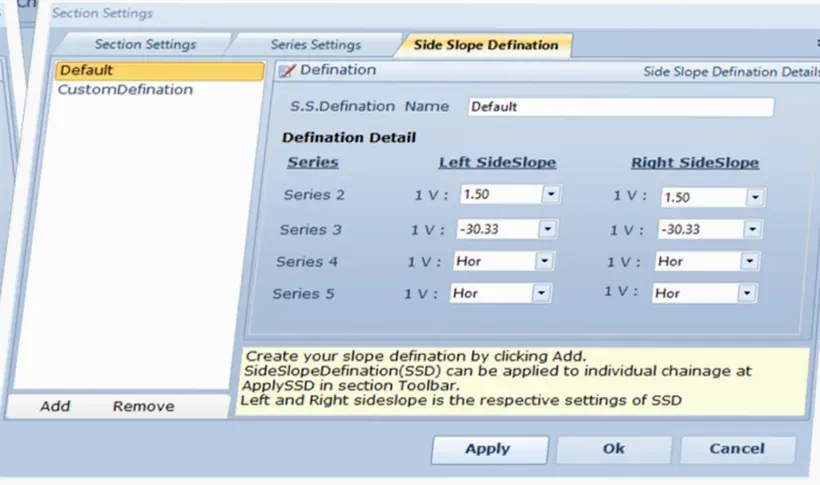
Task: Open Series 4 Right SideSlope dropdown arrow
Action: click(x=749, y=261)
